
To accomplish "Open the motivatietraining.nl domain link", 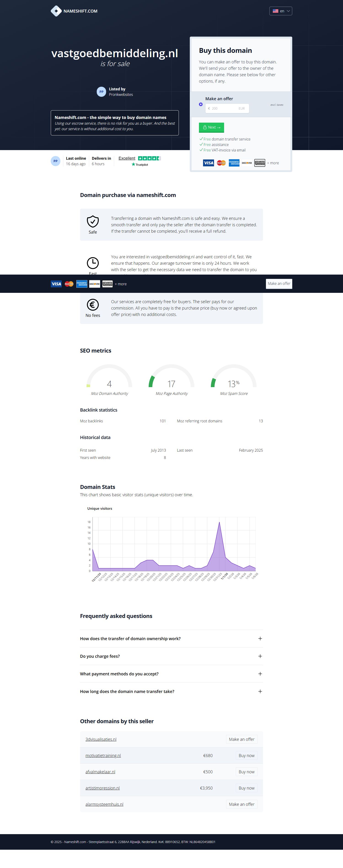I will 103,755.
